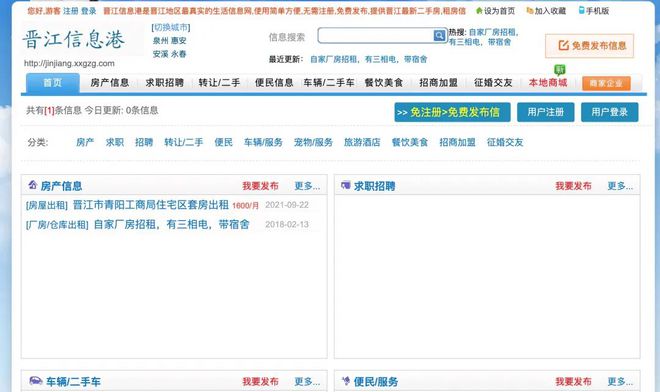Filter by 宠物/服务 category
Screen dimensions: 660x392
[x=313, y=142]
